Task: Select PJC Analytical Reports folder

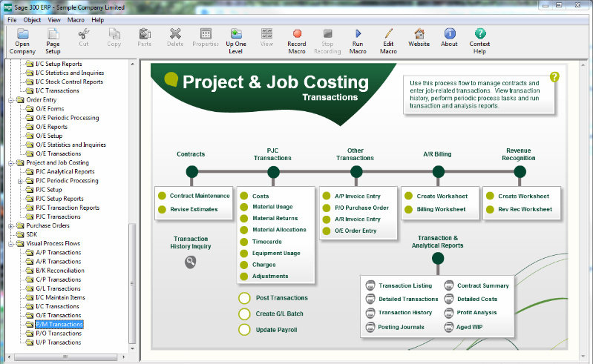Action: (x=65, y=172)
